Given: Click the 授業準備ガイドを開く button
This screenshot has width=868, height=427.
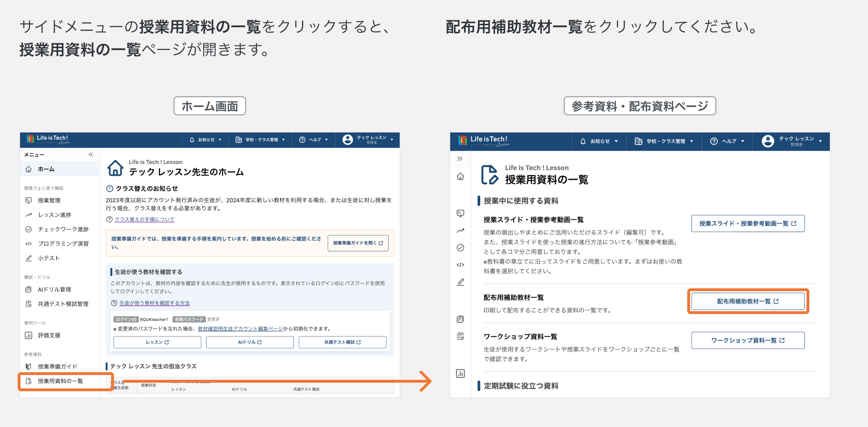Looking at the screenshot, I should (358, 243).
